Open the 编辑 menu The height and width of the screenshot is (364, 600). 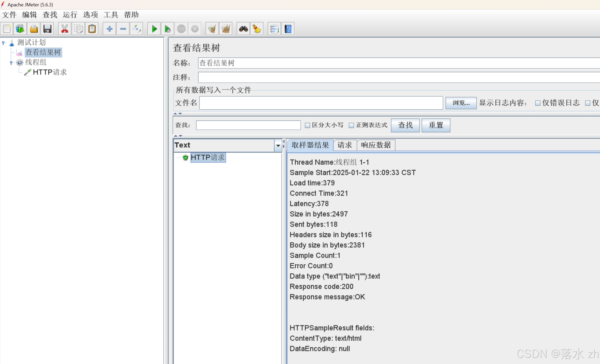coord(29,15)
